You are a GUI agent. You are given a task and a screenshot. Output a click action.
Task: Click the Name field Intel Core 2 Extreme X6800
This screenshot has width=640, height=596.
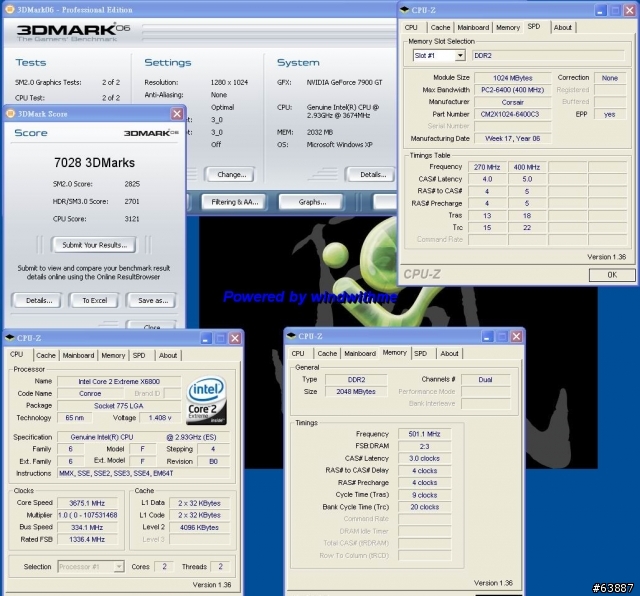tap(119, 381)
